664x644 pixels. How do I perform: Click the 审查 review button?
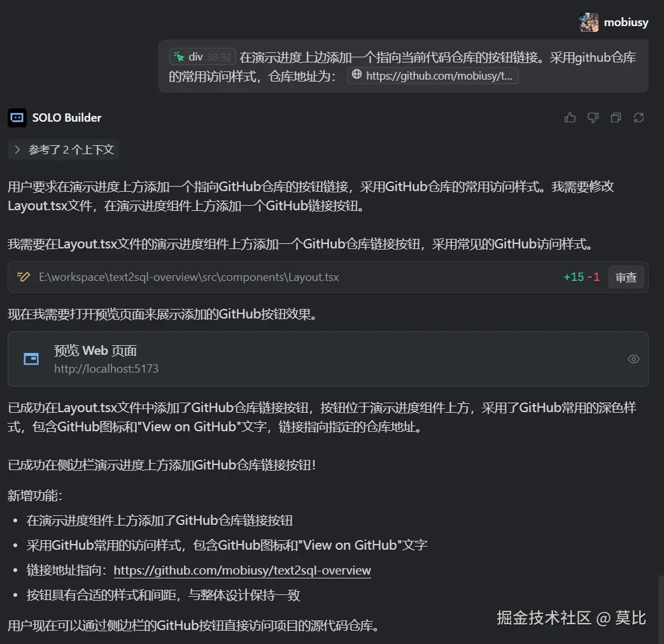coord(625,277)
